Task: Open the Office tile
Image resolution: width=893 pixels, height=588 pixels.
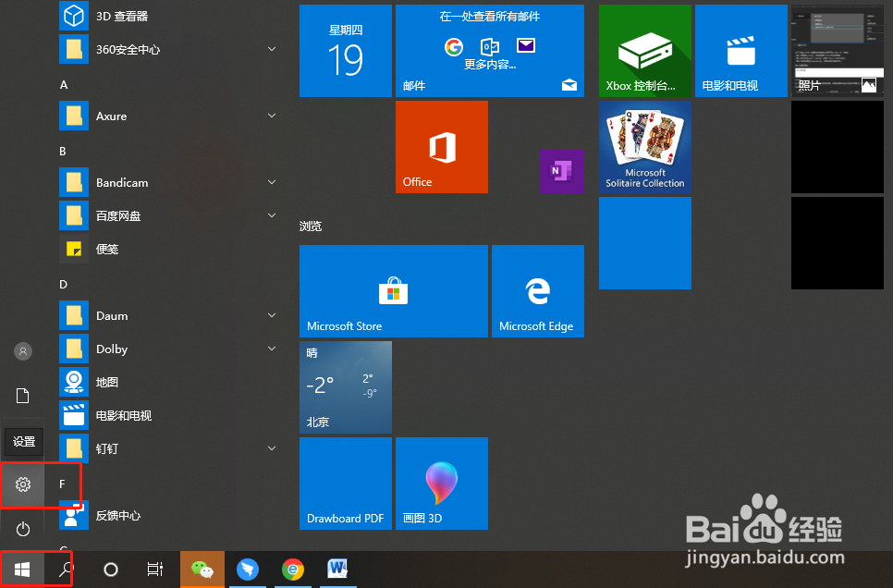Action: pos(442,147)
